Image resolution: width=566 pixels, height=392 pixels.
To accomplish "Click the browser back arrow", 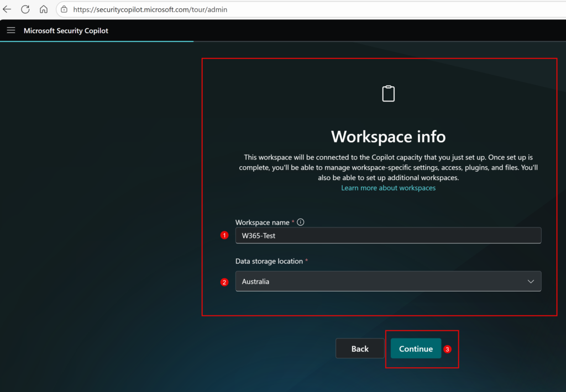I will (x=7, y=9).
